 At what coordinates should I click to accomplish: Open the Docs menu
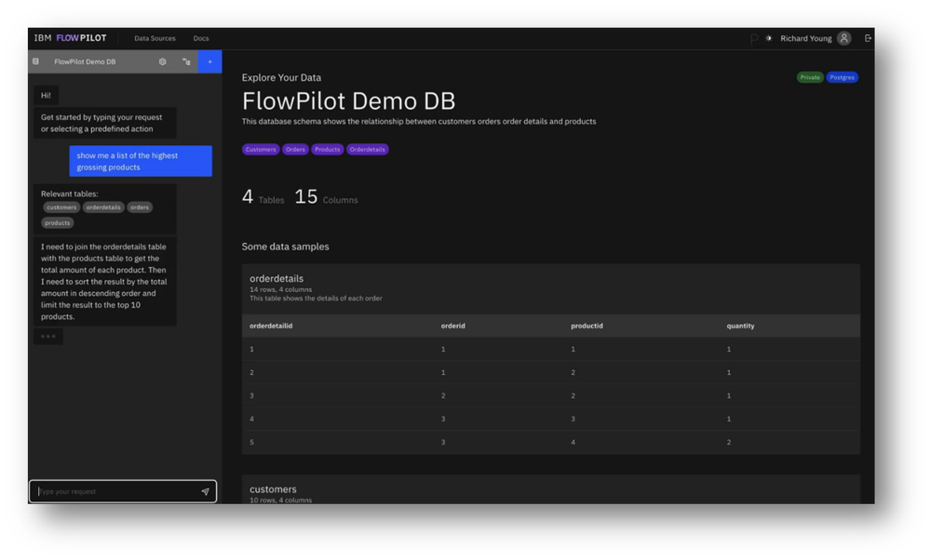[x=201, y=38]
